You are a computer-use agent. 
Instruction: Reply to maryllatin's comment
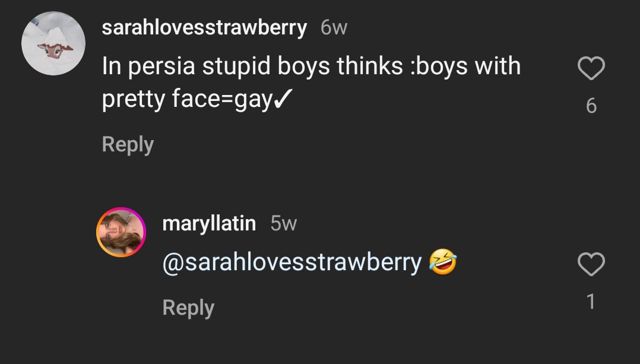188,308
